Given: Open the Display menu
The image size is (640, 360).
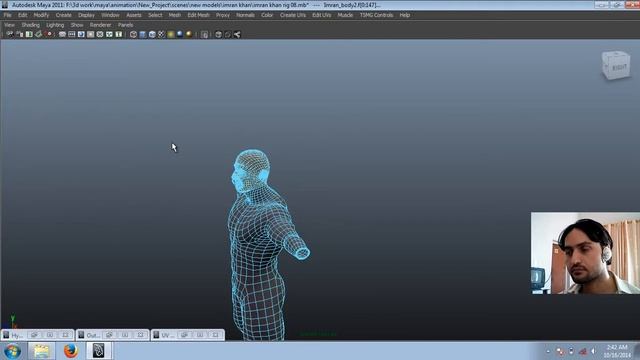Looking at the screenshot, I should click(86, 15).
